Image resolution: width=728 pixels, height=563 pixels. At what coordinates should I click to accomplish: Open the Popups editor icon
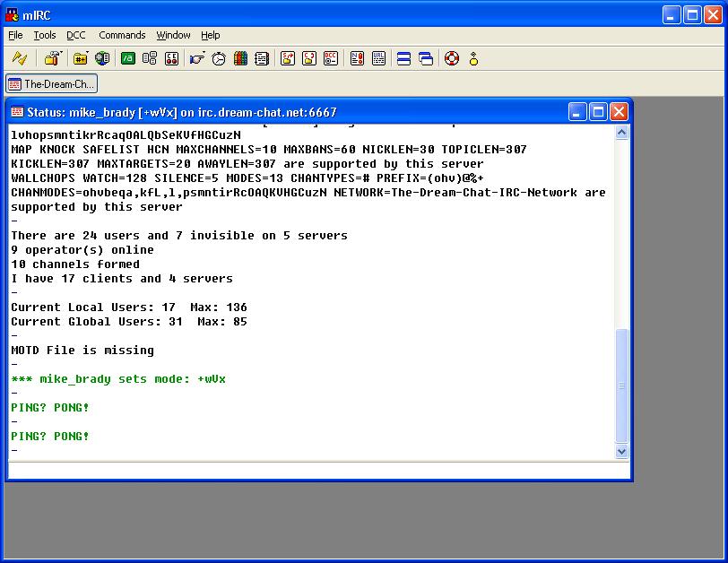(x=150, y=58)
